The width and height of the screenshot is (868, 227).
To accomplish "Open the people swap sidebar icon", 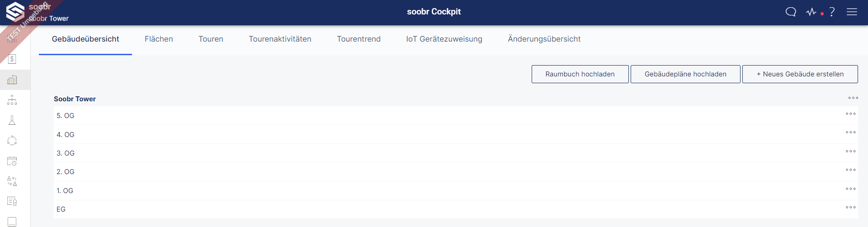I will click(12, 181).
